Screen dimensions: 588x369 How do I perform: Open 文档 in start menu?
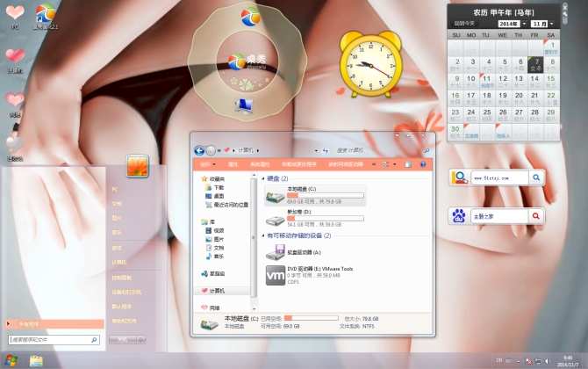117,204
